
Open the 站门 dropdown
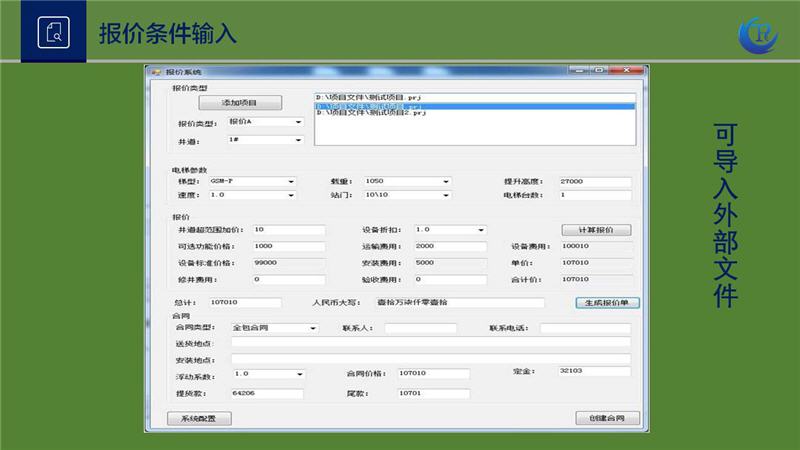click(445, 196)
